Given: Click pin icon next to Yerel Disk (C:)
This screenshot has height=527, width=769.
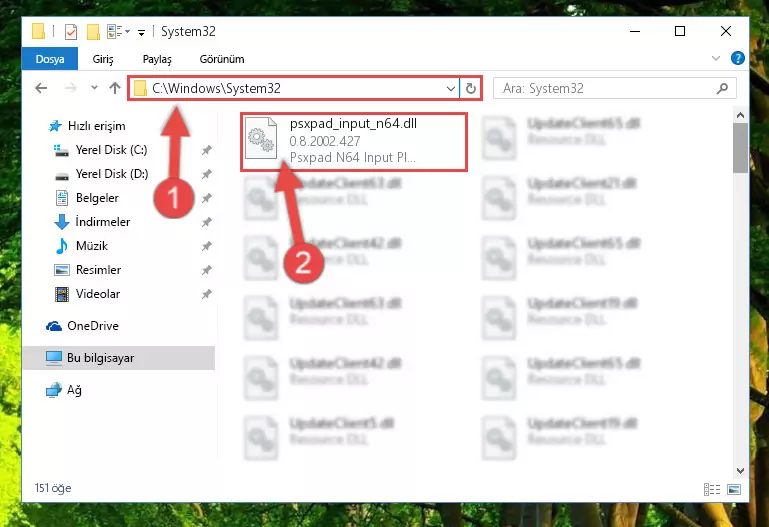Looking at the screenshot, I should (206, 150).
